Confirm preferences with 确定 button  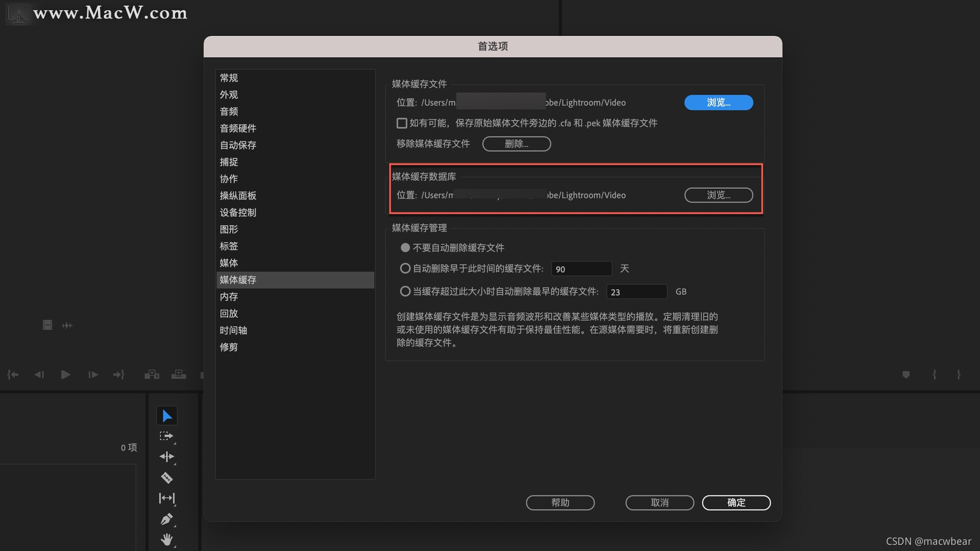point(736,503)
